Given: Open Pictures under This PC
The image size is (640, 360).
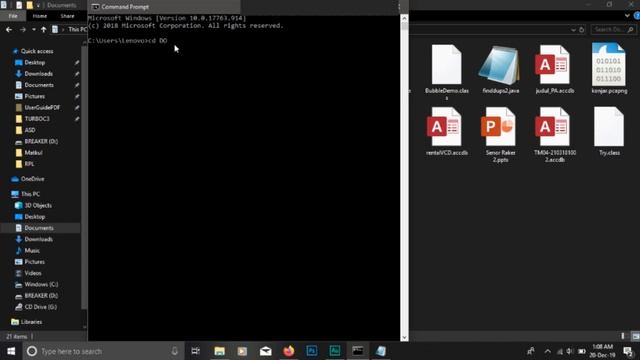Looking at the screenshot, I should pyautogui.click(x=35, y=262).
